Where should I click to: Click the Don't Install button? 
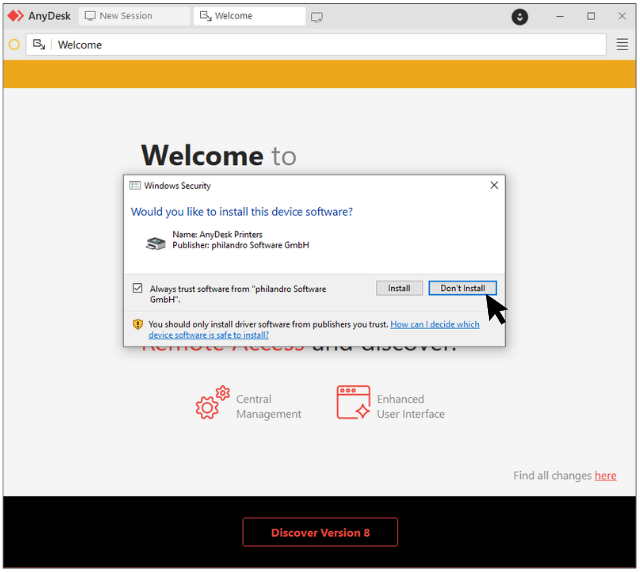pyautogui.click(x=462, y=288)
